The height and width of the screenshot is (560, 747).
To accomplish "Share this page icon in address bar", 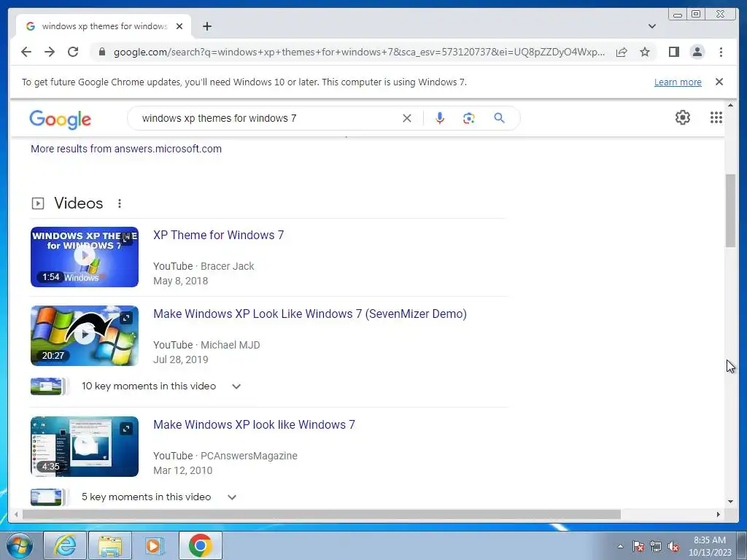I will 622,52.
